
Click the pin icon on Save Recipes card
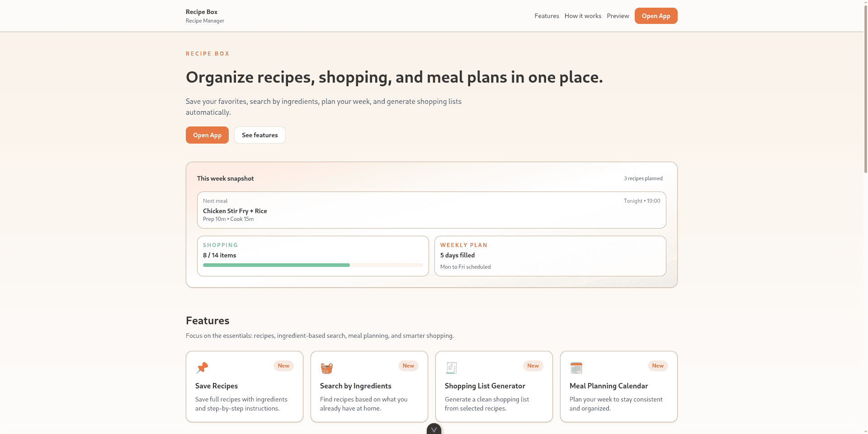point(202,368)
